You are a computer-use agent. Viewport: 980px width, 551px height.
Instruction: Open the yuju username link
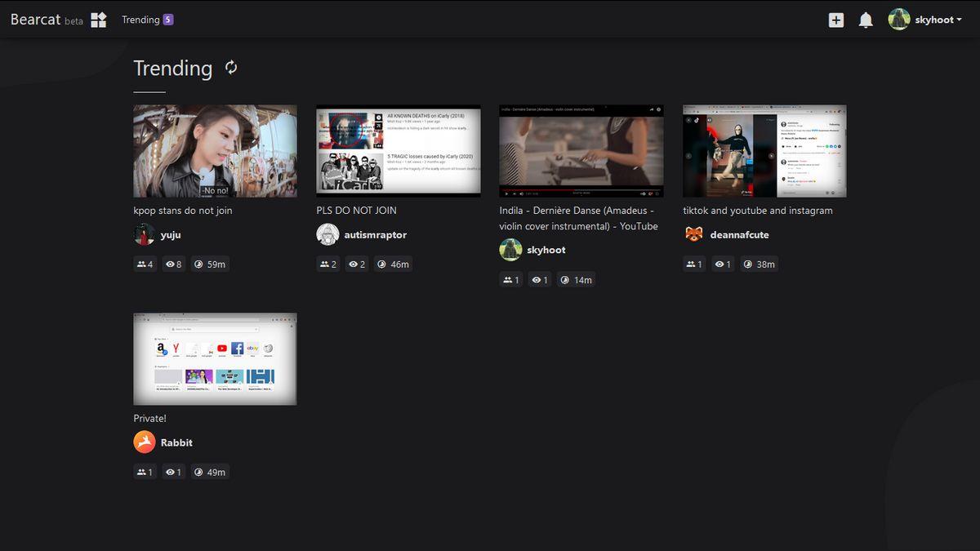pyautogui.click(x=171, y=235)
